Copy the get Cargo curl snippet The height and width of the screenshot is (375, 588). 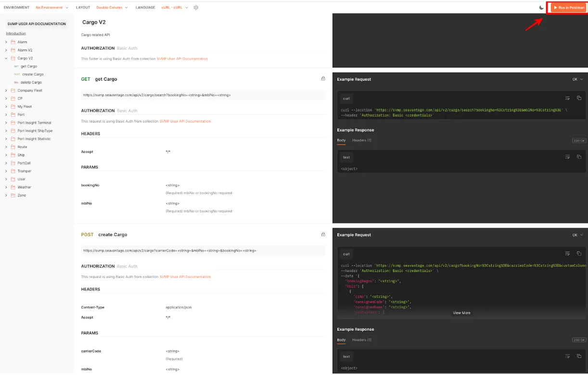coord(579,98)
